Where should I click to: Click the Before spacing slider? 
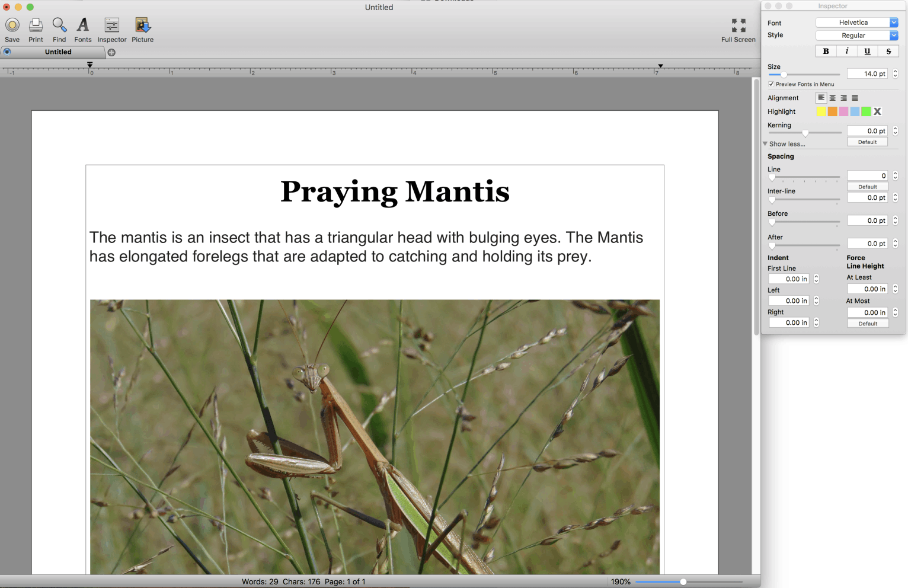(x=804, y=222)
